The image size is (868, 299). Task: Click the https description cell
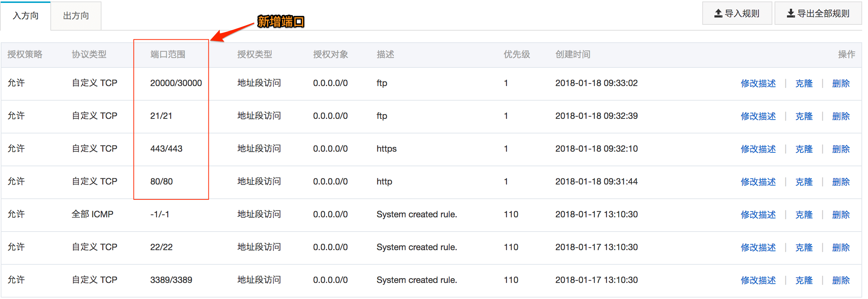(387, 149)
